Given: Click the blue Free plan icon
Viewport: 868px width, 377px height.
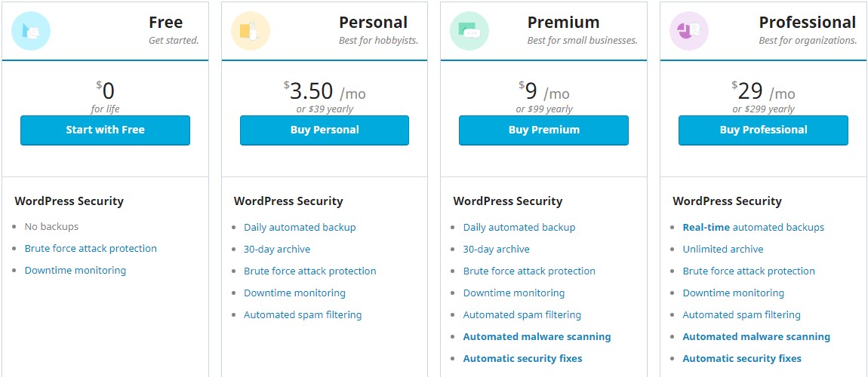Looking at the screenshot, I should pos(31,31).
